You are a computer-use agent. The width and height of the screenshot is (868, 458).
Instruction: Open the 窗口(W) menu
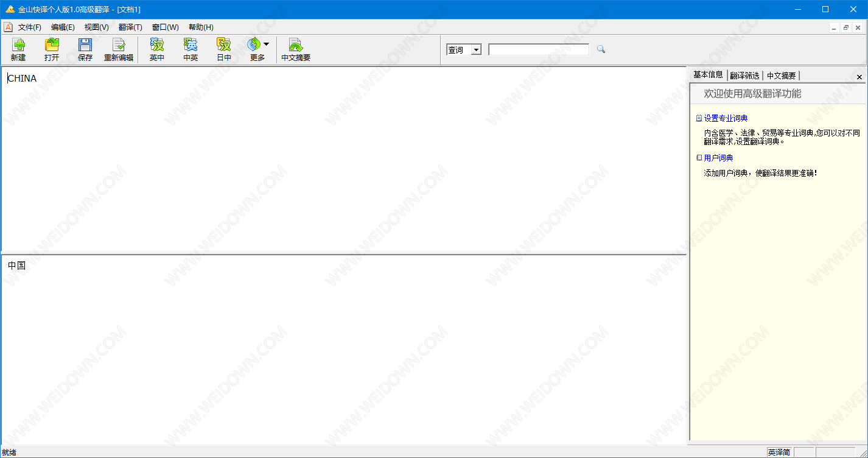click(x=166, y=27)
